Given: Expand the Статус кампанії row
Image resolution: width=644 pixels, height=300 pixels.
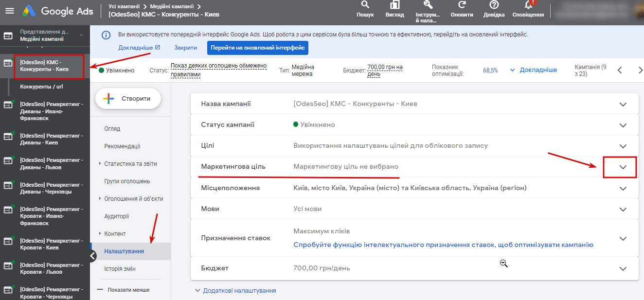Looking at the screenshot, I should [x=623, y=125].
